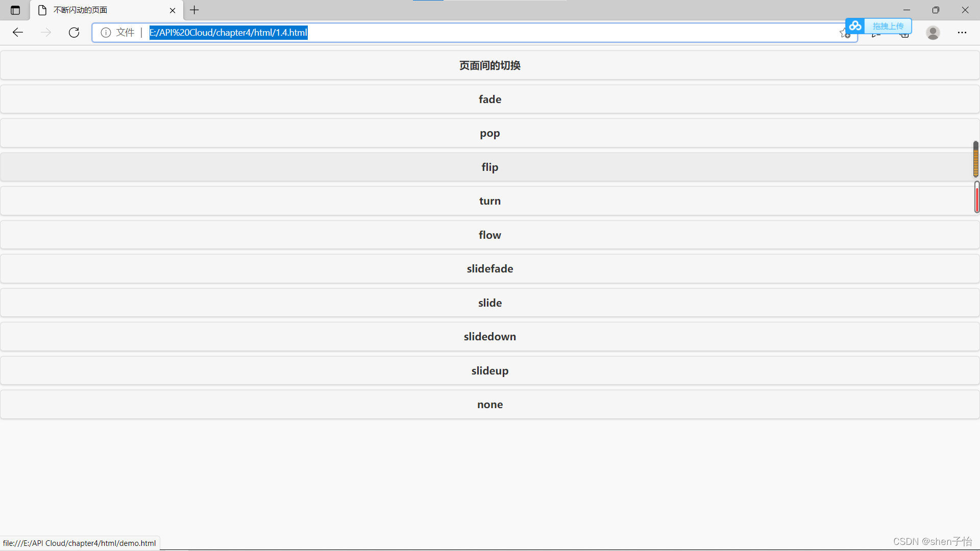Click the turn transition link
The height and width of the screenshot is (551, 980).
click(490, 201)
